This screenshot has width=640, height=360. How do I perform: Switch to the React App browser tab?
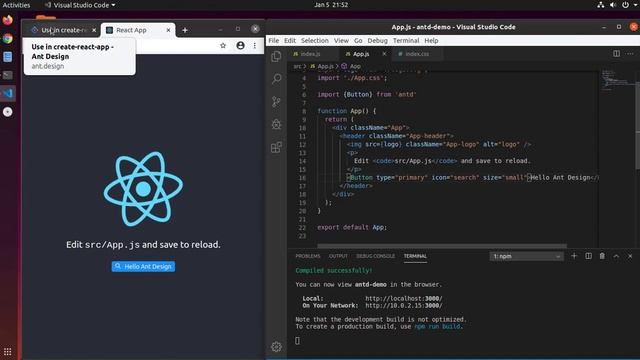coord(138,30)
